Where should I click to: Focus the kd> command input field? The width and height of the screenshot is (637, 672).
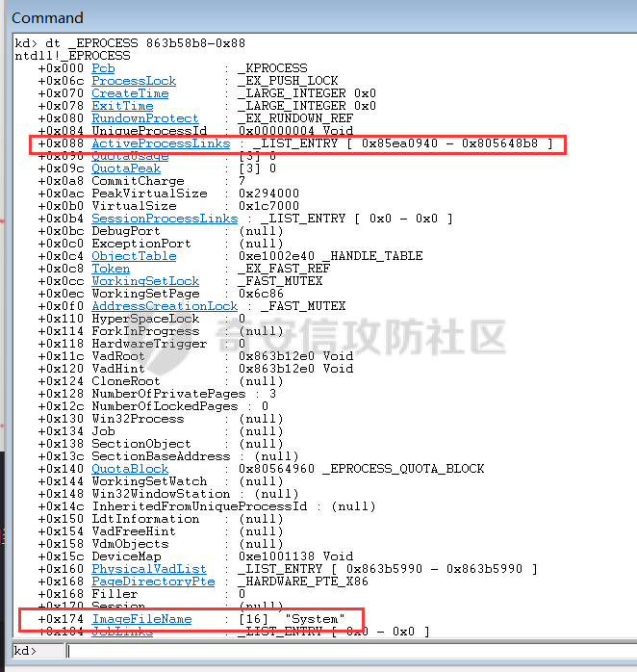pos(351,651)
